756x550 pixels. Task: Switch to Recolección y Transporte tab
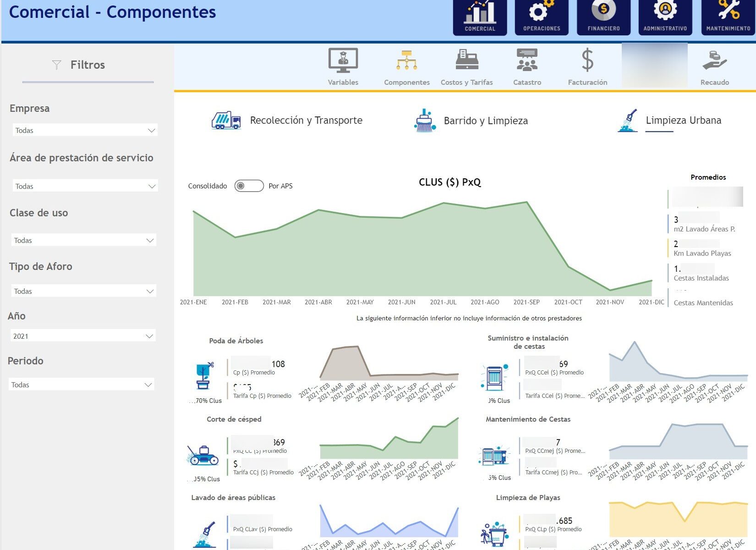point(287,121)
